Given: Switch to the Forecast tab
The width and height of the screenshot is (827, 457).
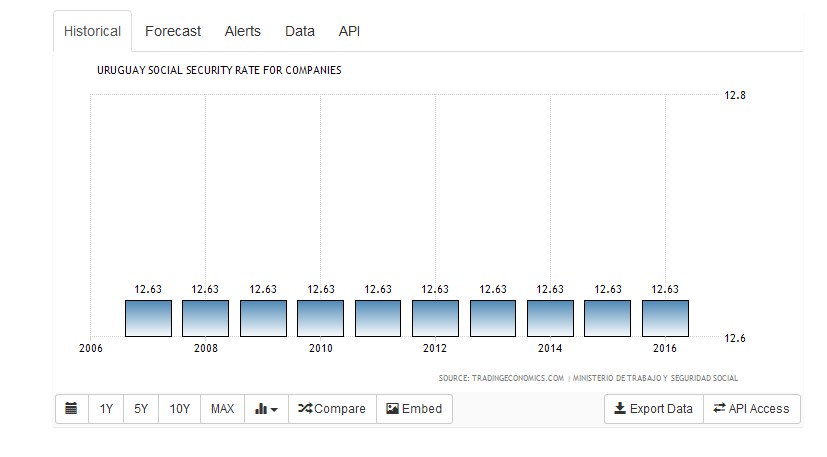Looking at the screenshot, I should [x=173, y=31].
